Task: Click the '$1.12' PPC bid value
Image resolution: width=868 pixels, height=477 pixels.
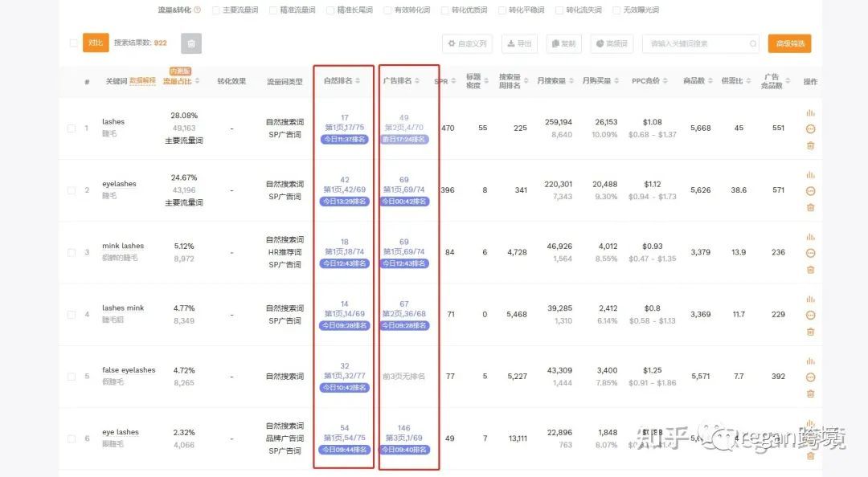Action: tap(653, 184)
